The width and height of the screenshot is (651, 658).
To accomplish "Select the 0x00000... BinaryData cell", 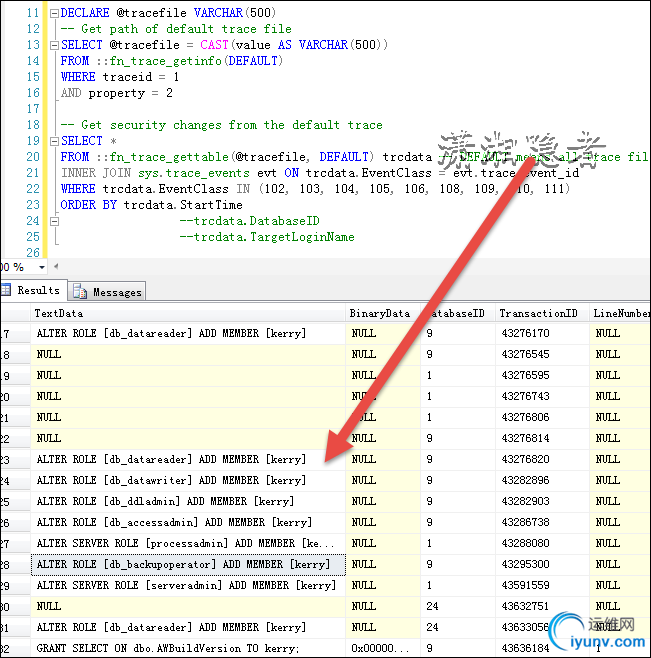I will [x=383, y=648].
